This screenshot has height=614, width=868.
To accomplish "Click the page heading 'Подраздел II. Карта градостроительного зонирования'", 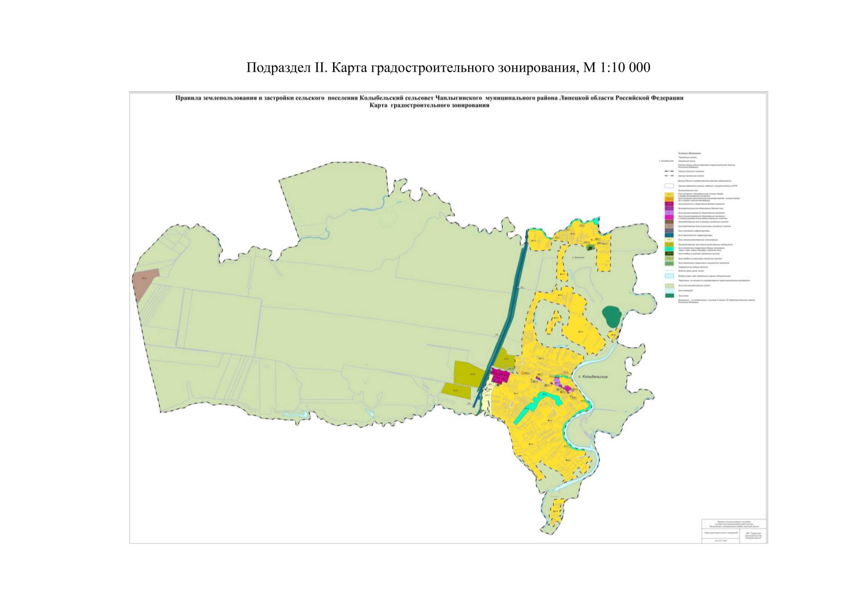I will pyautogui.click(x=448, y=68).
